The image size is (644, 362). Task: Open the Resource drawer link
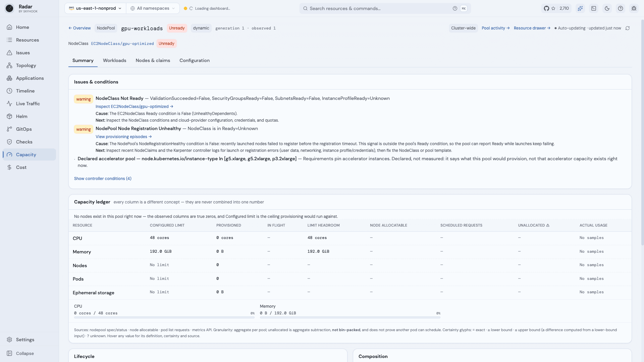[532, 28]
